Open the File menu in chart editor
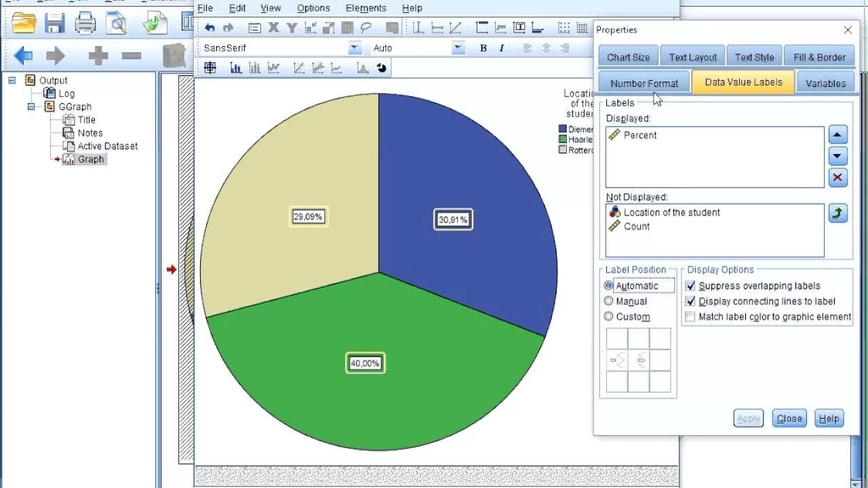 pyautogui.click(x=205, y=8)
